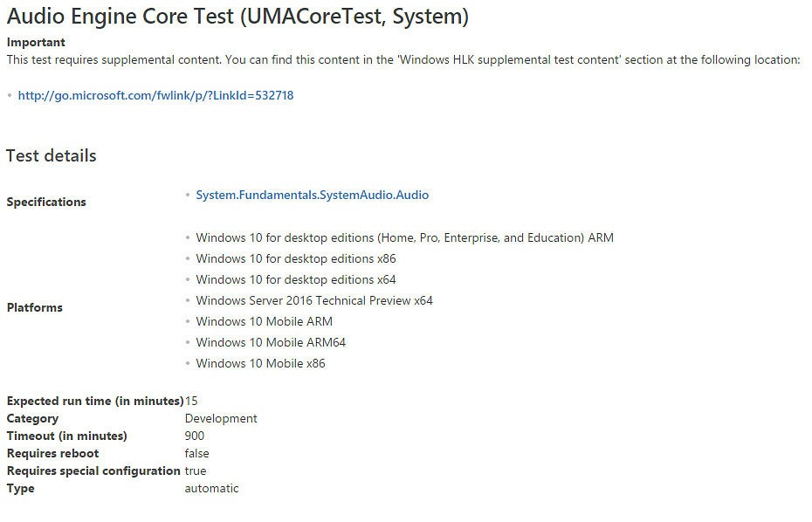
Task: Click the Audio Engine Core Test page title
Action: (x=237, y=17)
